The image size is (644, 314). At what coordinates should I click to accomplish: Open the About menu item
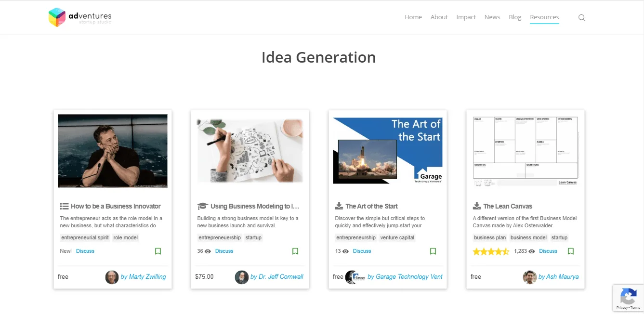coord(439,17)
